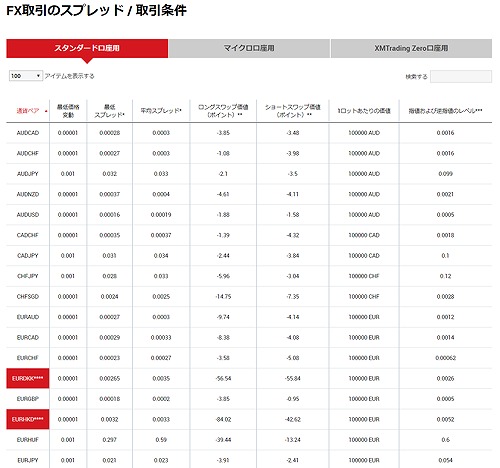Sort by ロングスワップ価値 column header
Screen dimensions: 500x468
pos(223,111)
